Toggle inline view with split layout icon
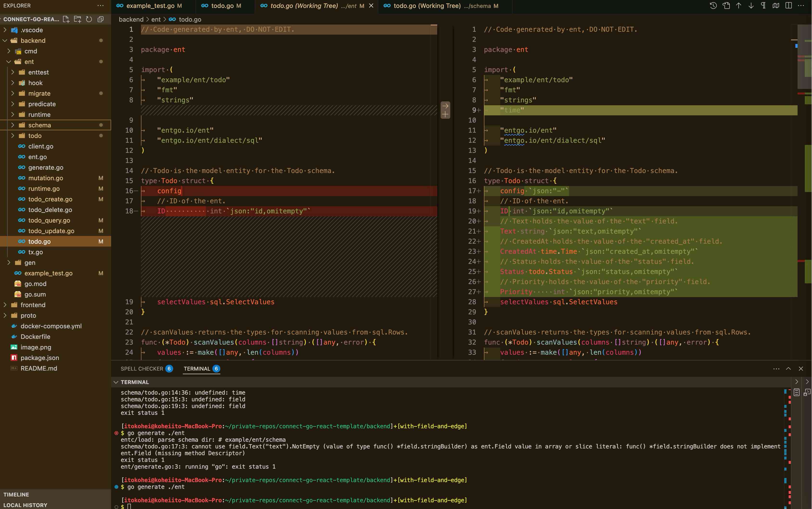 788,6
